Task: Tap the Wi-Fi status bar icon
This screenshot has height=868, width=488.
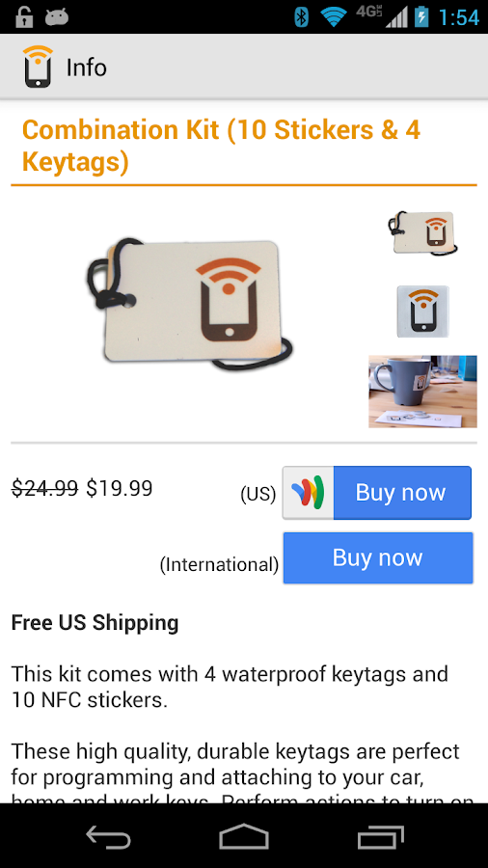Action: tap(333, 16)
